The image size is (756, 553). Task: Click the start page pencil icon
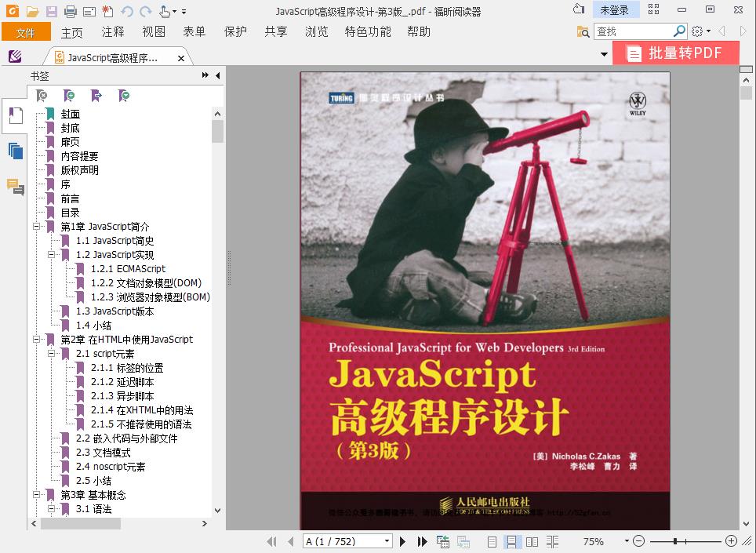coord(15,57)
